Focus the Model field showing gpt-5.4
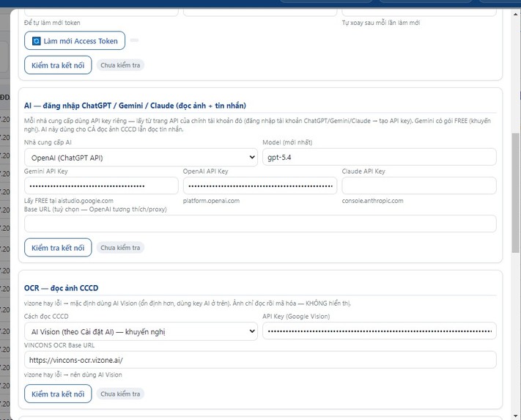This screenshot has width=521, height=420. click(380, 157)
